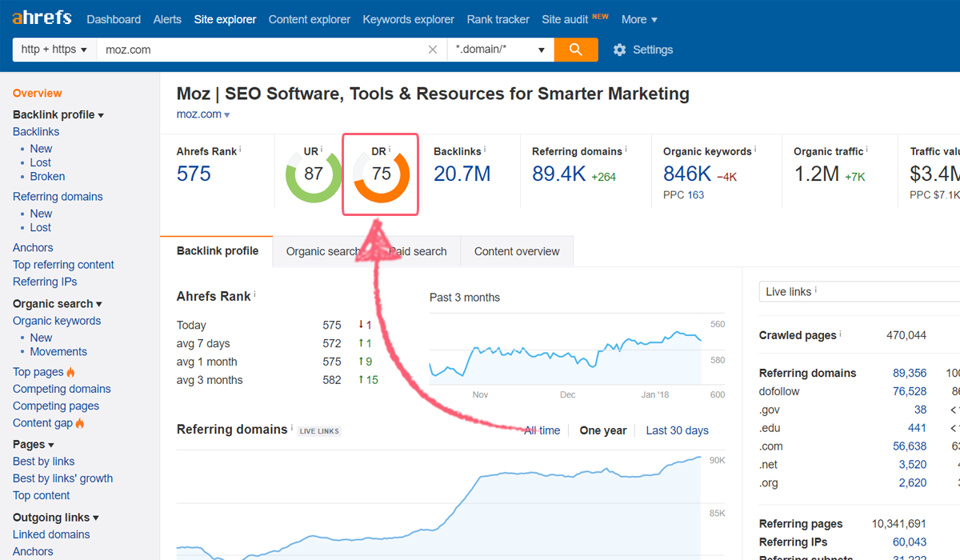The width and height of the screenshot is (960, 560).
Task: Open Keywords explorer
Action: click(x=408, y=19)
